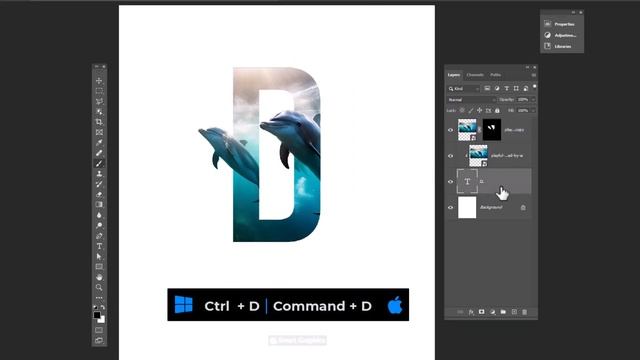
Task: Open the background color picker
Action: point(102,320)
